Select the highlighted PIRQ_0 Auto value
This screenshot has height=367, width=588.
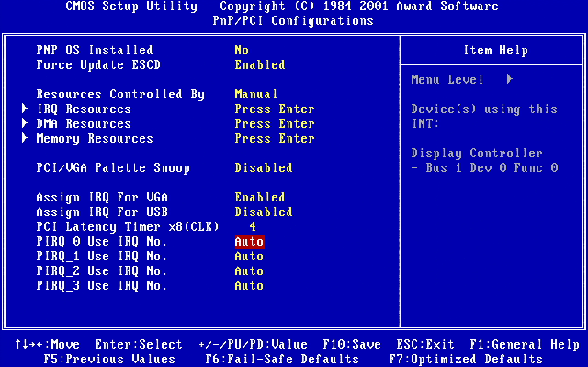tap(249, 241)
